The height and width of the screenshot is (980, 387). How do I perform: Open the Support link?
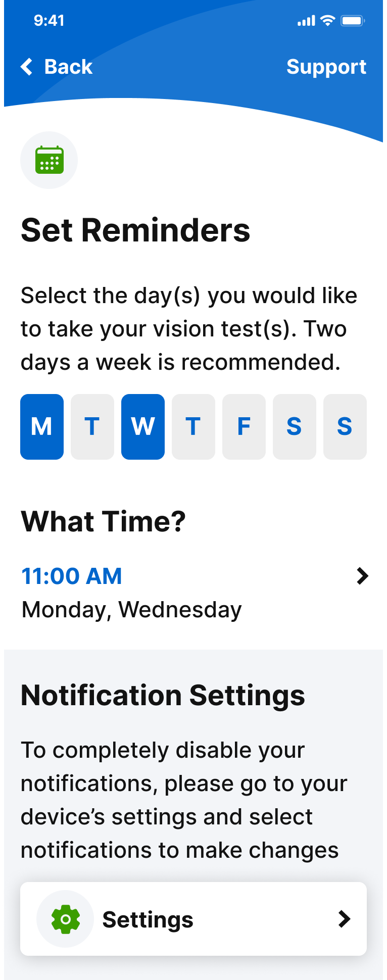pyautogui.click(x=326, y=67)
